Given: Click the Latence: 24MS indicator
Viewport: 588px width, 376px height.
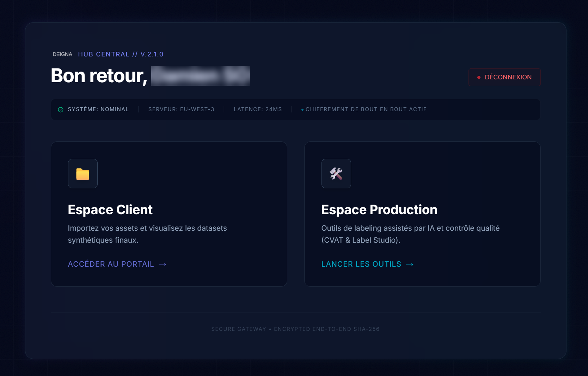Looking at the screenshot, I should pyautogui.click(x=258, y=109).
